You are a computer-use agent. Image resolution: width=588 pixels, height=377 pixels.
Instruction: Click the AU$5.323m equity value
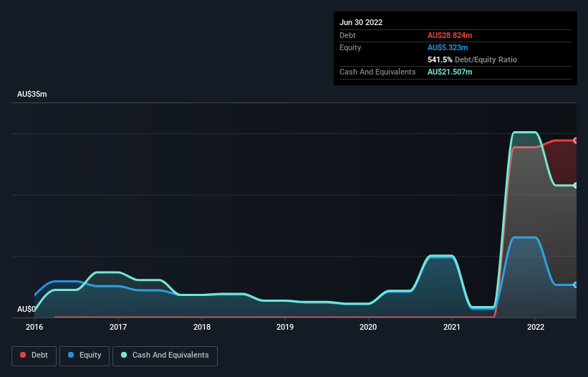pyautogui.click(x=448, y=47)
